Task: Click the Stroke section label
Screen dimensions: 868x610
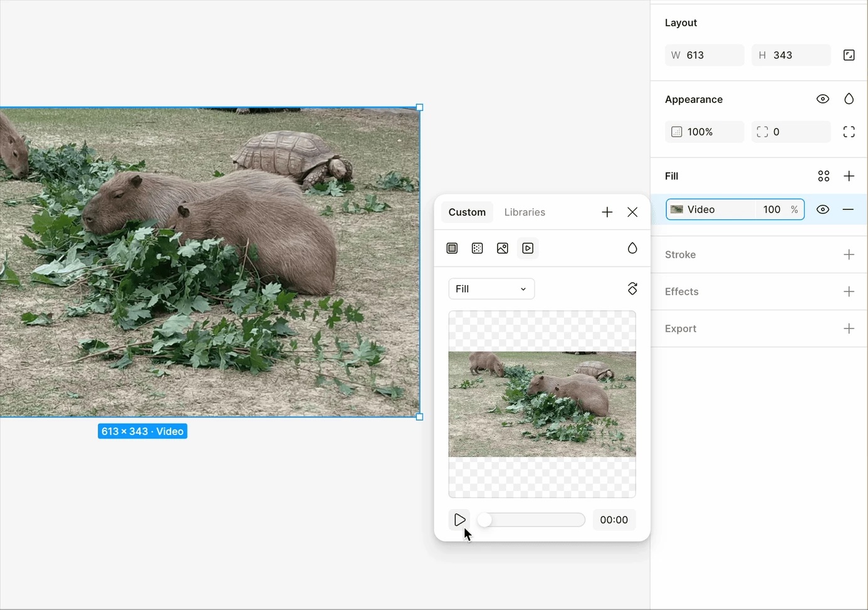Action: click(x=680, y=255)
